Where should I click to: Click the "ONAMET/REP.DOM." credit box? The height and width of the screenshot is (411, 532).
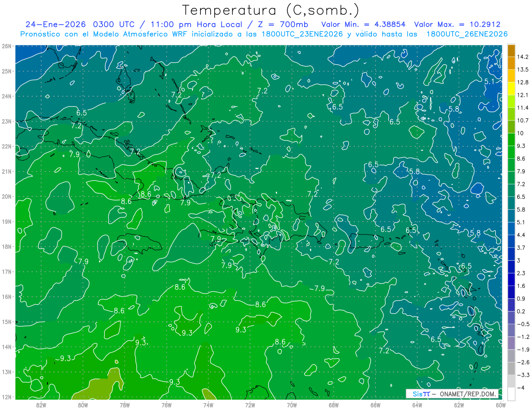pyautogui.click(x=452, y=394)
